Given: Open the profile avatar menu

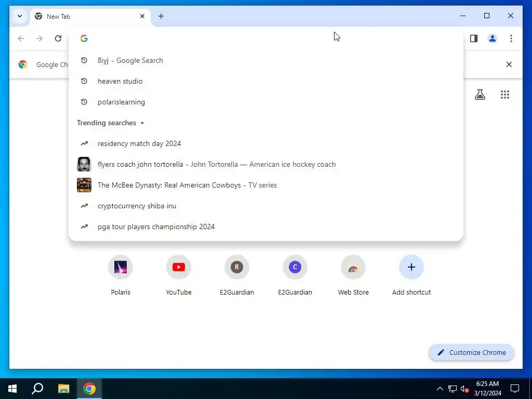Looking at the screenshot, I should pyautogui.click(x=493, y=38).
